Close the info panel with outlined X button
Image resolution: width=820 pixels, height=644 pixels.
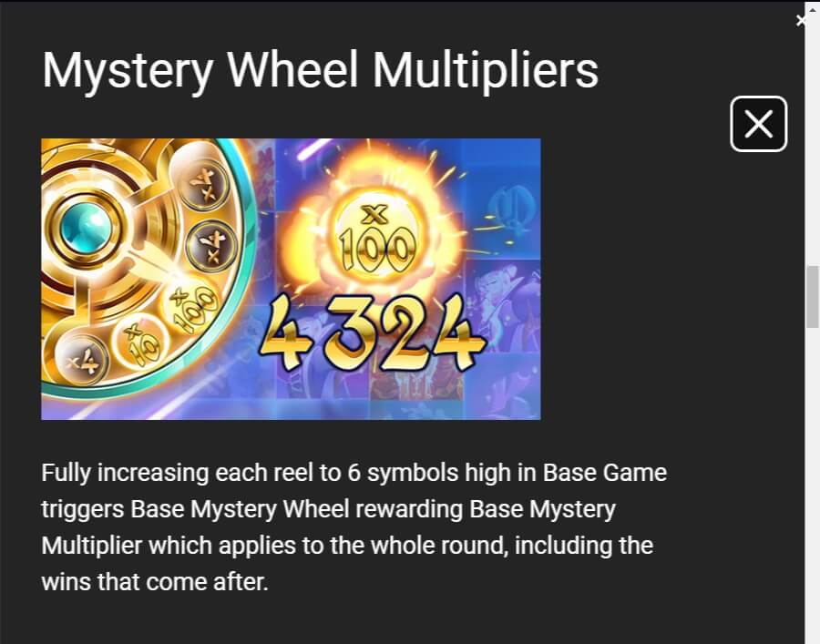click(758, 124)
